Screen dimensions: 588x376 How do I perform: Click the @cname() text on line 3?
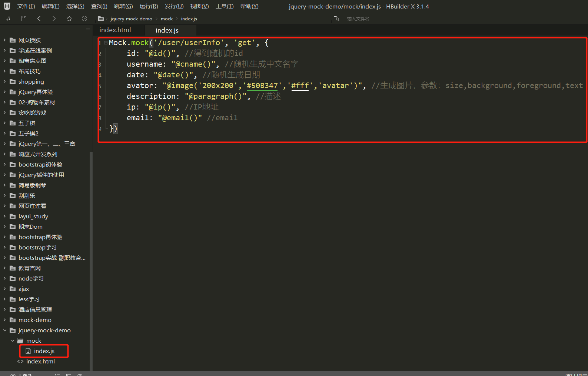(x=193, y=64)
